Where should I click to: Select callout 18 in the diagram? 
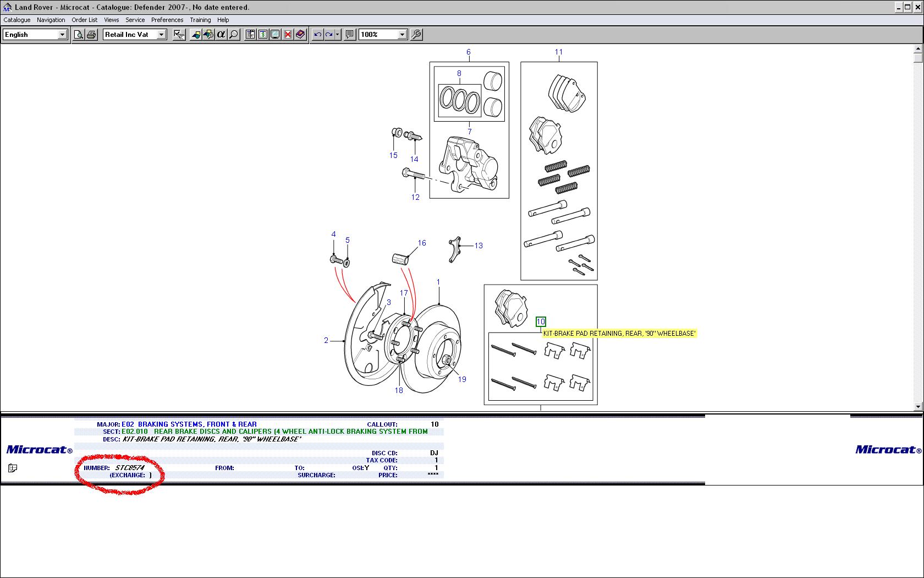pos(399,390)
